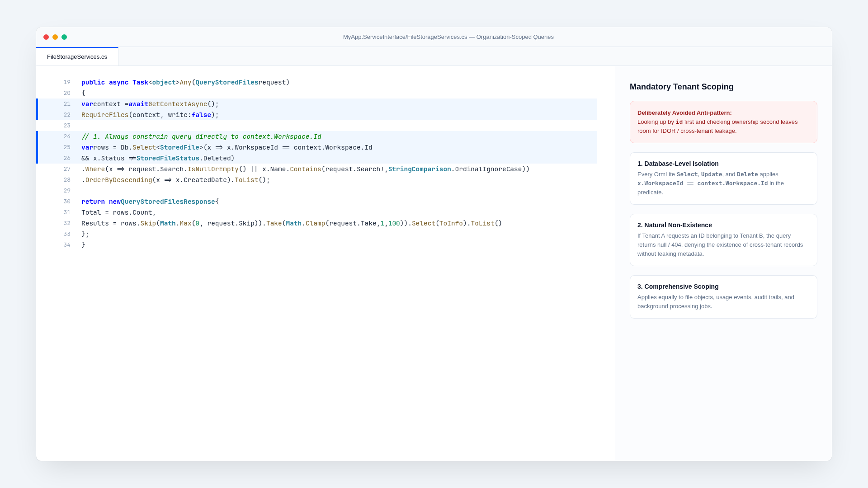Click line number 19 in the gutter
868x488 pixels.
point(67,82)
